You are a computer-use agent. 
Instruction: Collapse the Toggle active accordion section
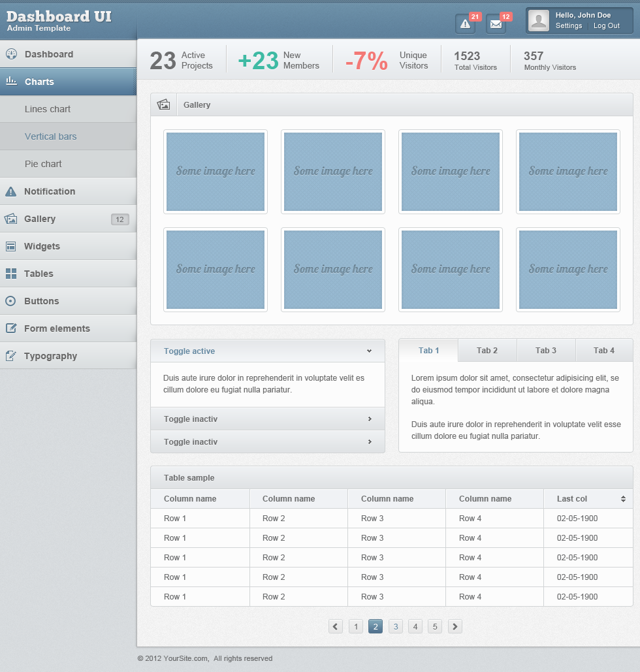click(369, 351)
